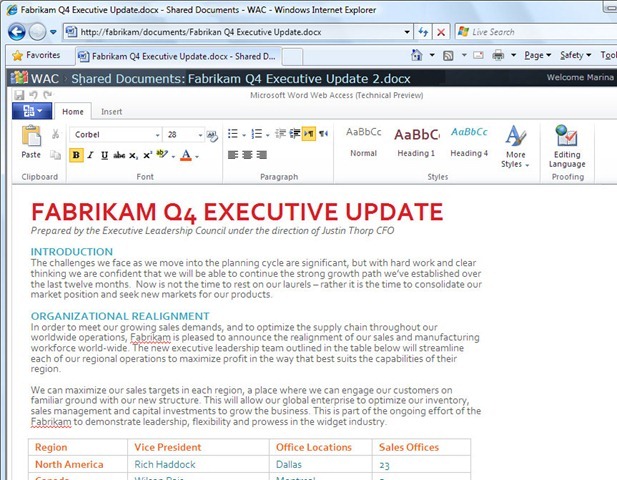Toggle Italic formatting button
Image resolution: width=617 pixels, height=480 pixels.
(90, 155)
